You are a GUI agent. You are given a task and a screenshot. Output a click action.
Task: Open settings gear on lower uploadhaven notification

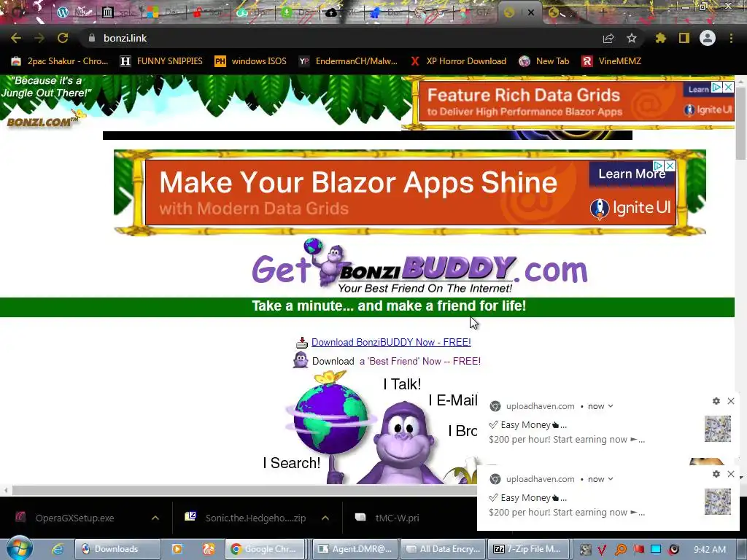coord(716,474)
